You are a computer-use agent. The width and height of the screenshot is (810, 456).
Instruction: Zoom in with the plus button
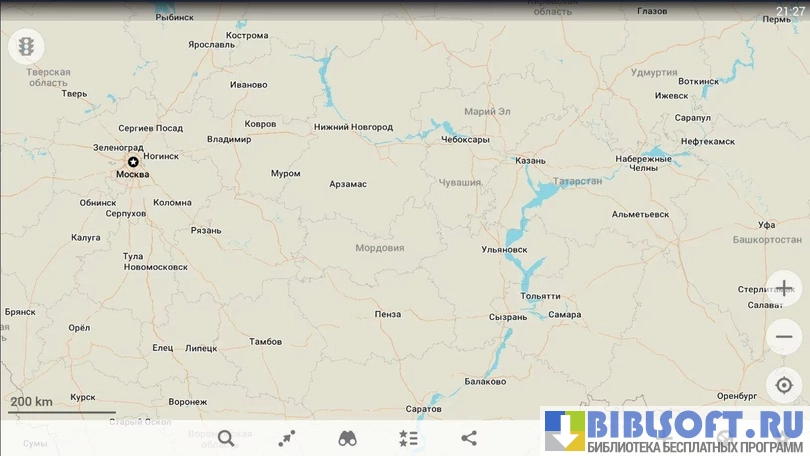click(x=784, y=288)
